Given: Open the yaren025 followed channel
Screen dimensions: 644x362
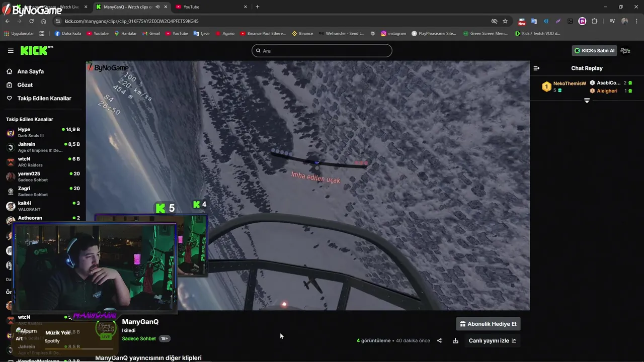Looking at the screenshot, I should (x=43, y=176).
